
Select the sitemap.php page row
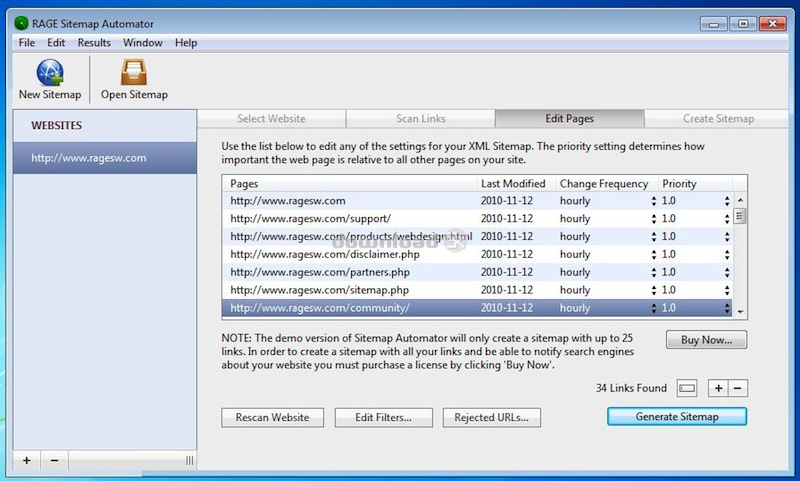pyautogui.click(x=478, y=290)
